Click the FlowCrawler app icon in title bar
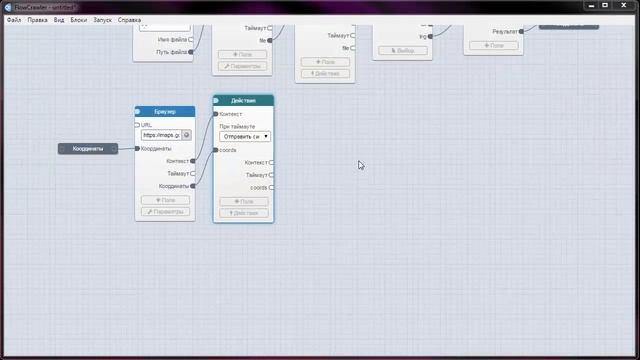 click(8, 7)
